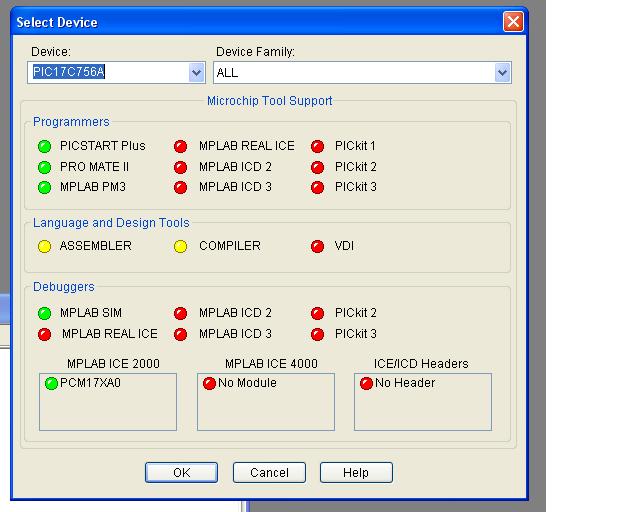The height and width of the screenshot is (512, 640).
Task: Click red indicator for Programmers PICkit 3
Action: coord(317,187)
